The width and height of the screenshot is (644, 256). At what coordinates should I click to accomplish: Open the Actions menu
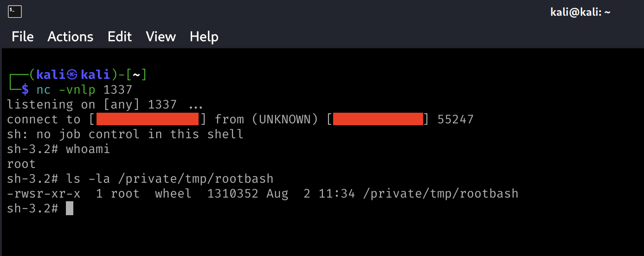click(x=71, y=37)
